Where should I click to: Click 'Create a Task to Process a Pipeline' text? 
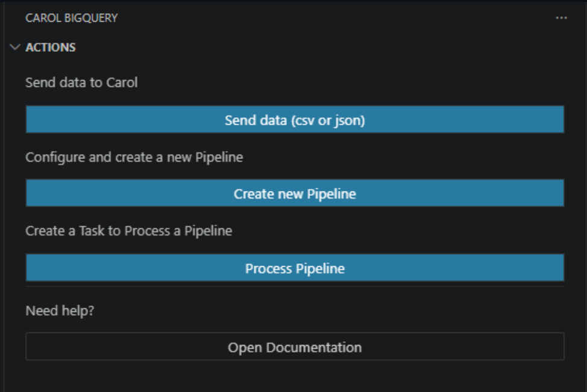tap(129, 231)
